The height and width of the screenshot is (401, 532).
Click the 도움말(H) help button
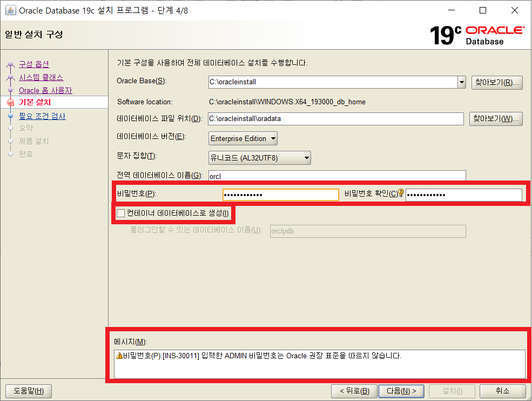coord(29,391)
